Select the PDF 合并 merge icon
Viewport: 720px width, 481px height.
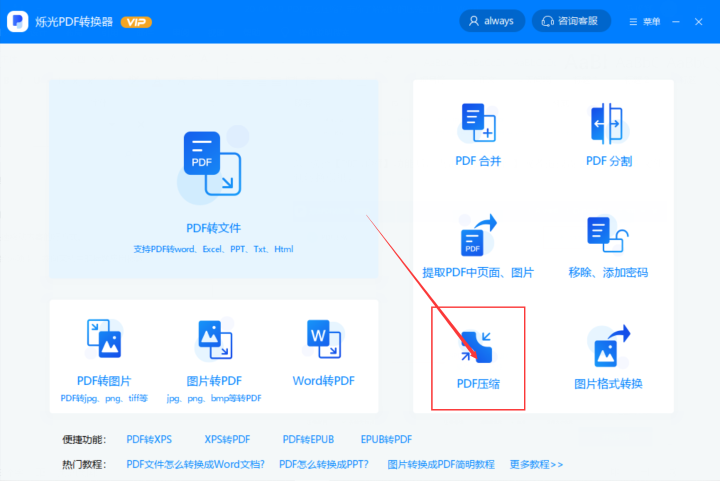tap(478, 123)
